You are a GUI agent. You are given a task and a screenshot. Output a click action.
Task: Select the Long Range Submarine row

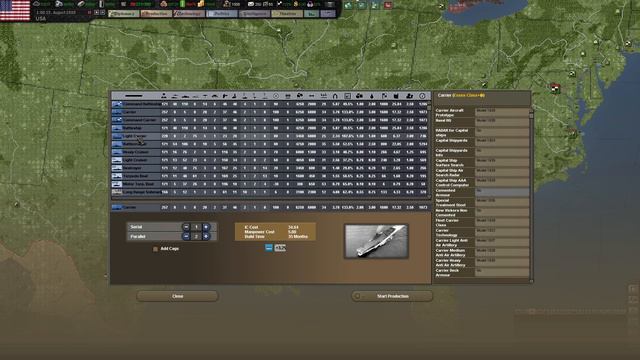tap(270, 192)
